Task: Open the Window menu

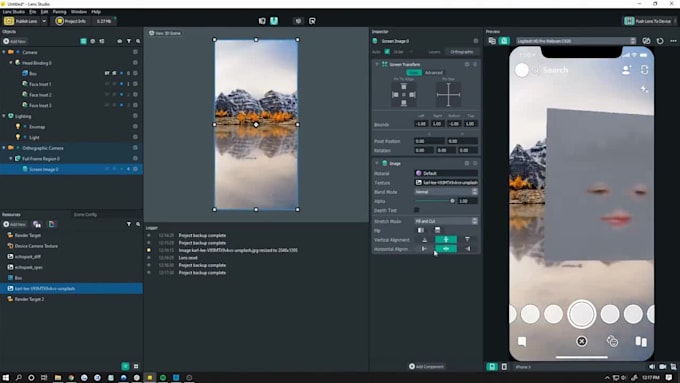Action: [78, 12]
